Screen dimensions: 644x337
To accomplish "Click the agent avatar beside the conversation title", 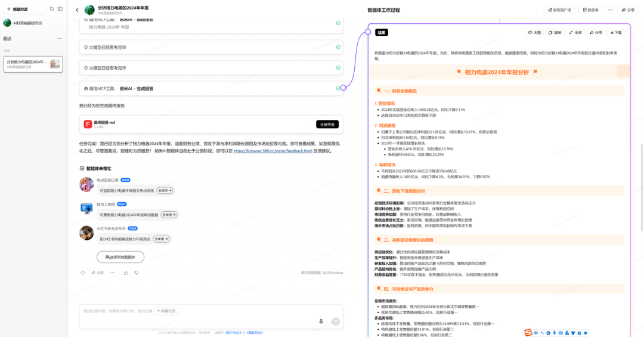I will 89,10.
